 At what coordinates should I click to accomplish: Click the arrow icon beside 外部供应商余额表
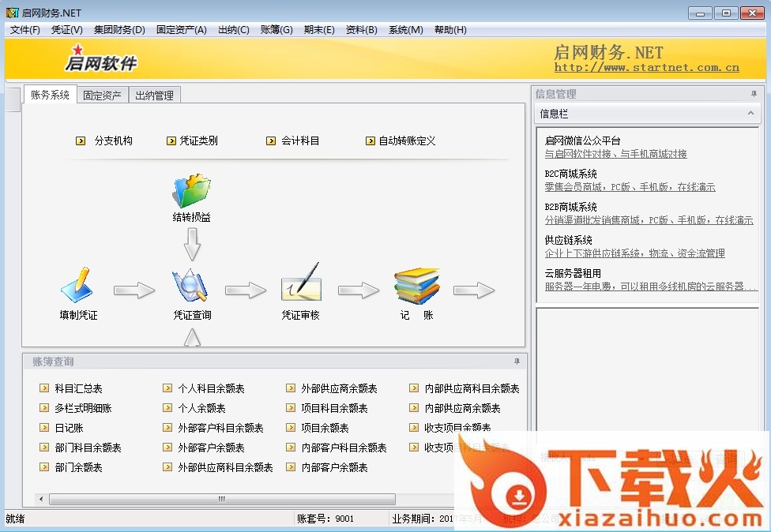(x=291, y=388)
